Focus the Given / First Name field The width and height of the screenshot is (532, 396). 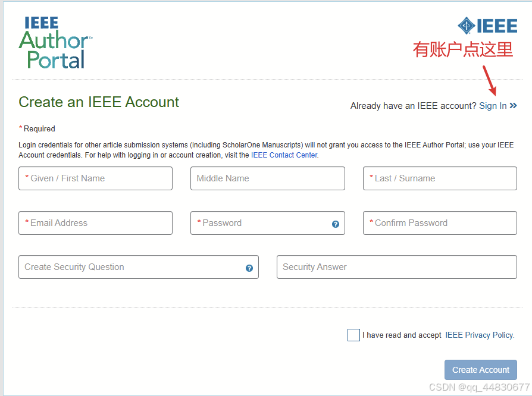pos(95,178)
